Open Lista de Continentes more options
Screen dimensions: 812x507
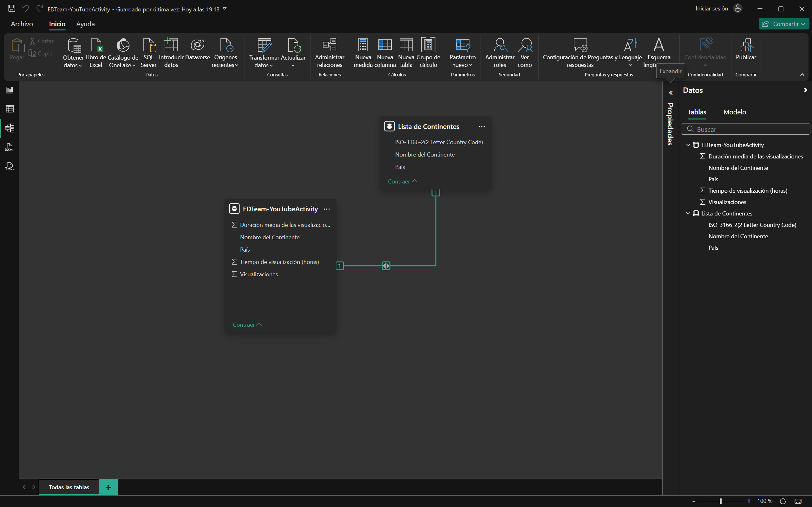coord(481,126)
